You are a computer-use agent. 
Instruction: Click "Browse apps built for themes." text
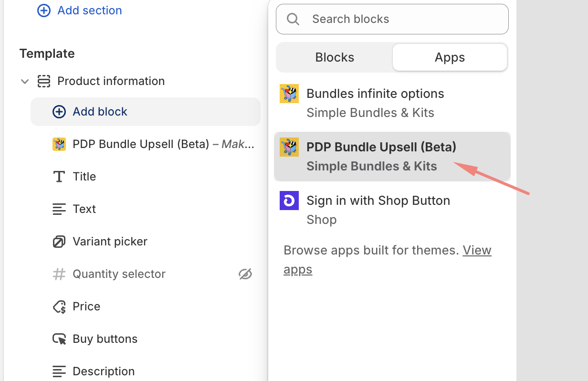click(371, 250)
